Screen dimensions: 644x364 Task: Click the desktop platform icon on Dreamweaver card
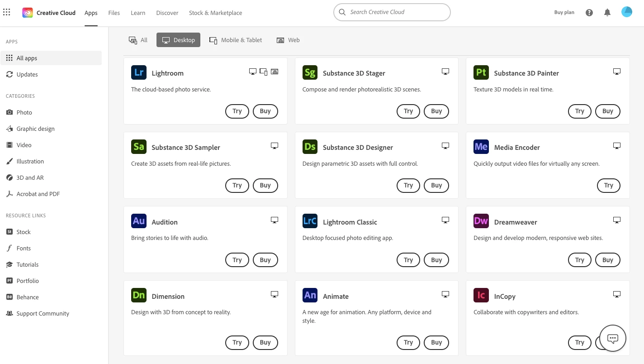(617, 220)
